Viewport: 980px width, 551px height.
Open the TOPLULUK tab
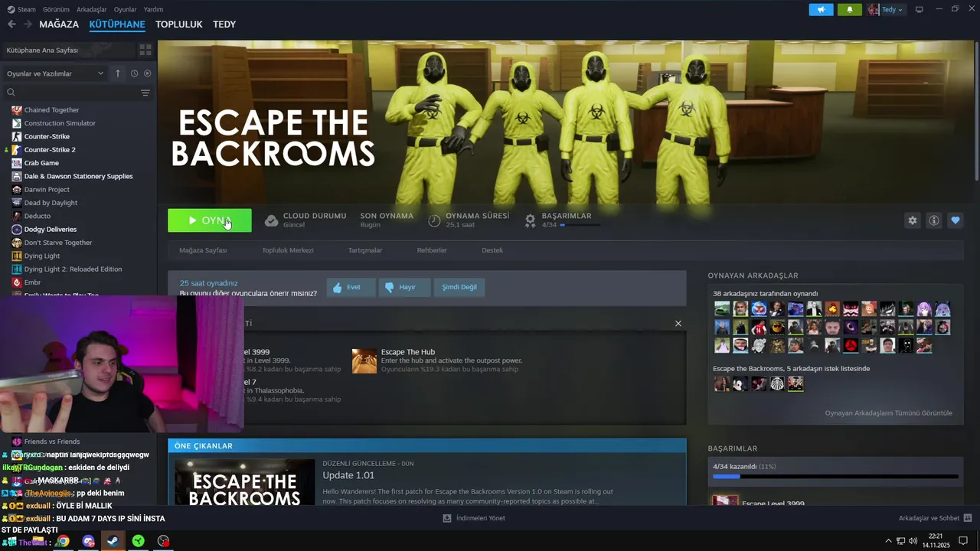179,24
